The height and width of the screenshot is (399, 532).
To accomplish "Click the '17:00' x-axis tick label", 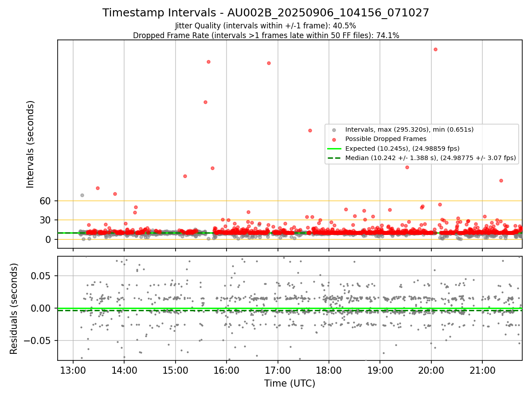I will click(x=278, y=370).
